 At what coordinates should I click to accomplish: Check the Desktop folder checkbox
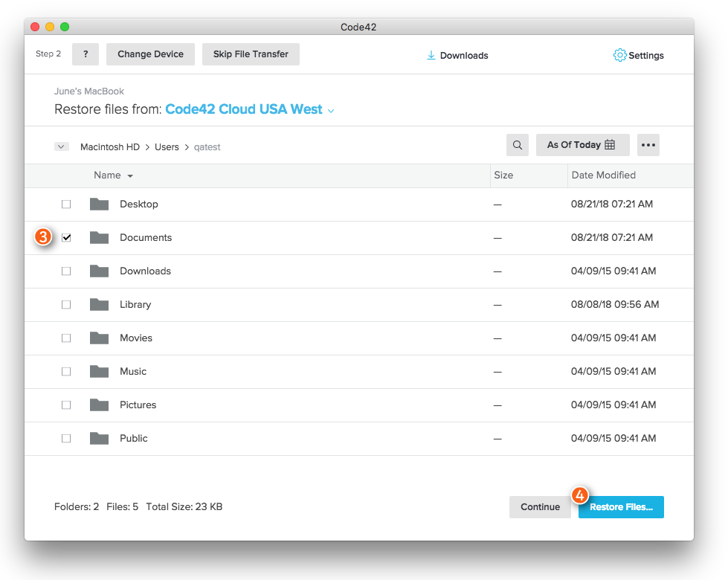(66, 204)
